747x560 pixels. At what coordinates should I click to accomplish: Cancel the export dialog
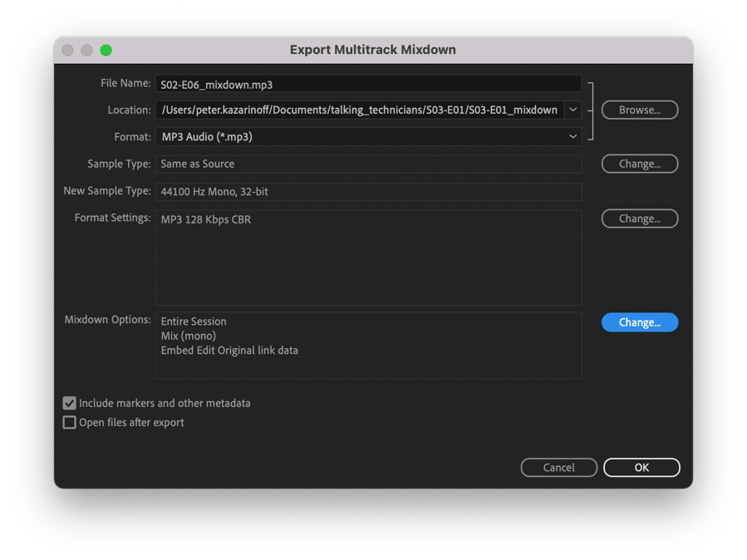[x=558, y=468]
